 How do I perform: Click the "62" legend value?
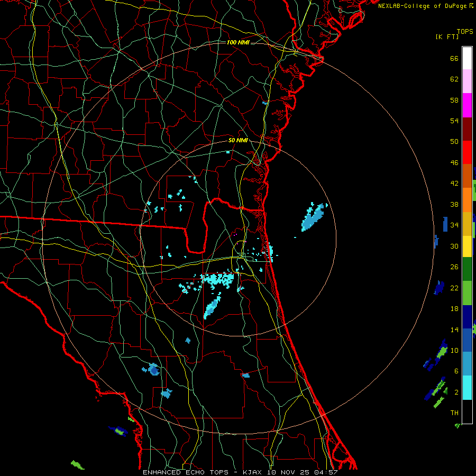tap(454, 79)
